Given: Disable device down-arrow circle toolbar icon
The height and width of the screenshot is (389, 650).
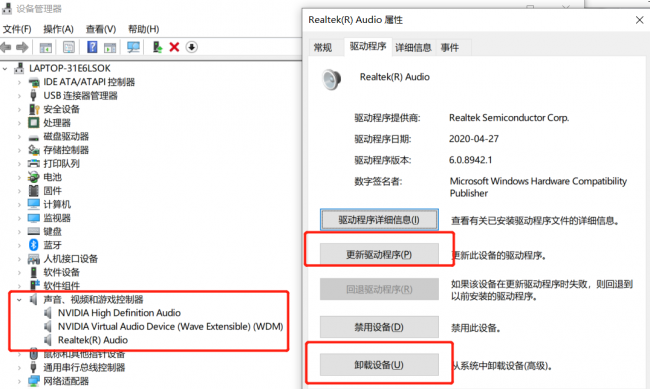Looking at the screenshot, I should click(x=192, y=47).
